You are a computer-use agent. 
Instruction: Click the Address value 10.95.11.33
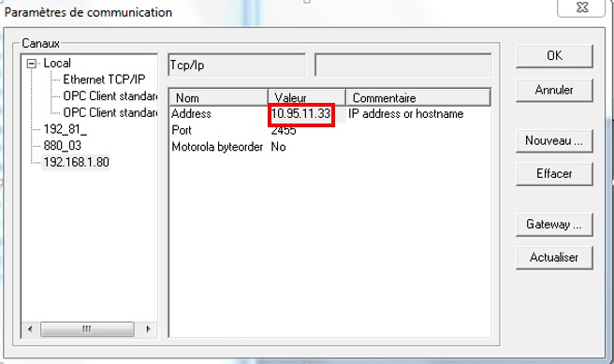pyautogui.click(x=301, y=114)
